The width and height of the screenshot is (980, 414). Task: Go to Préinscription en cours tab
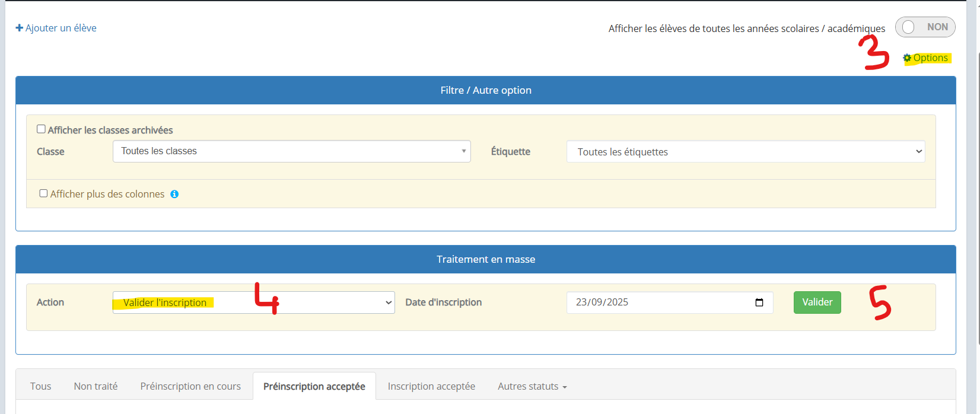[190, 387]
